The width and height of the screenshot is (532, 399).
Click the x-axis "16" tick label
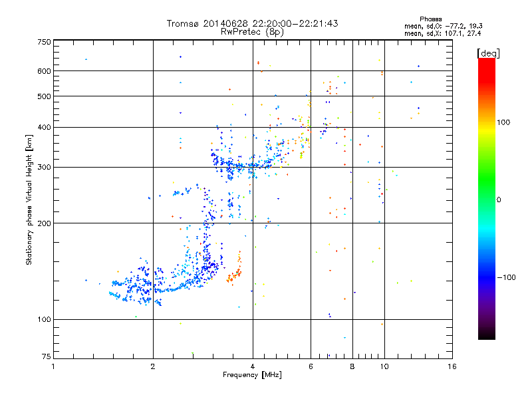coord(452,366)
